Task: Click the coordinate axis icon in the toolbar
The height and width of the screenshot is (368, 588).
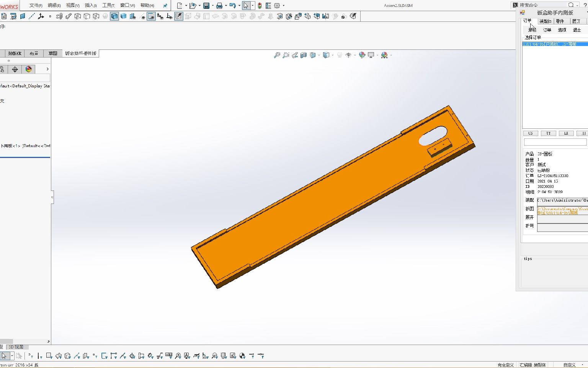Action: [41, 16]
